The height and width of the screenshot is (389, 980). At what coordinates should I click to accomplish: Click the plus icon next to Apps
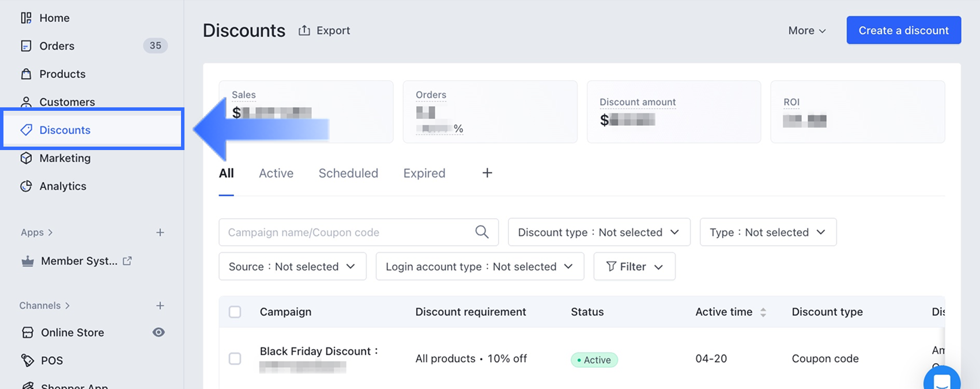[x=160, y=233]
